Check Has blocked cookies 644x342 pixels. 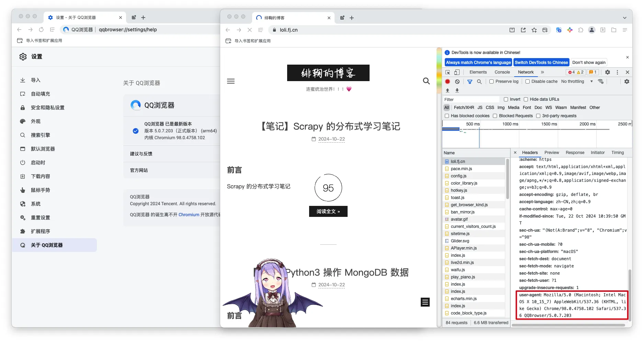pyautogui.click(x=447, y=116)
